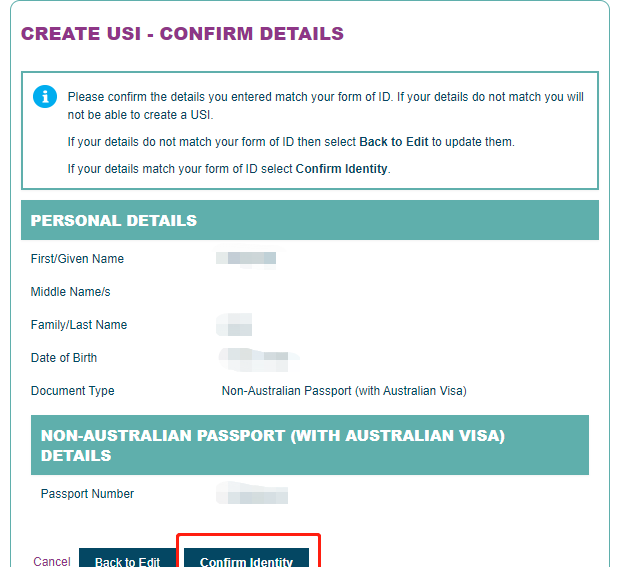
Task: Click the First/Given Name label
Action: pos(77,259)
